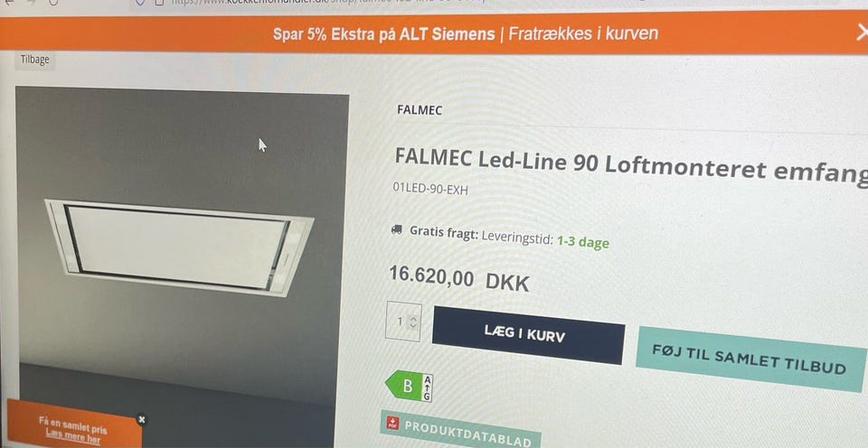Click the FALMEC Led-Line 90 product title
The height and width of the screenshot is (448, 868).
630,166
